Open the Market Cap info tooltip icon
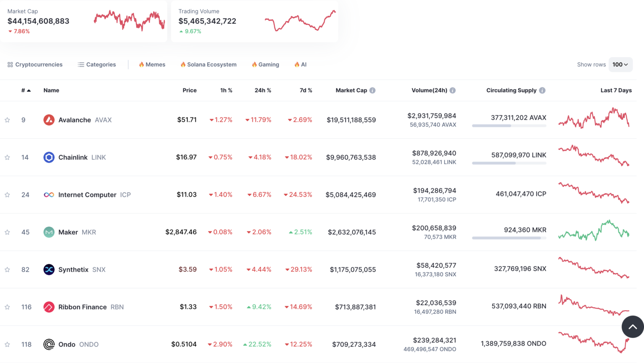The image size is (644, 363). [x=374, y=90]
